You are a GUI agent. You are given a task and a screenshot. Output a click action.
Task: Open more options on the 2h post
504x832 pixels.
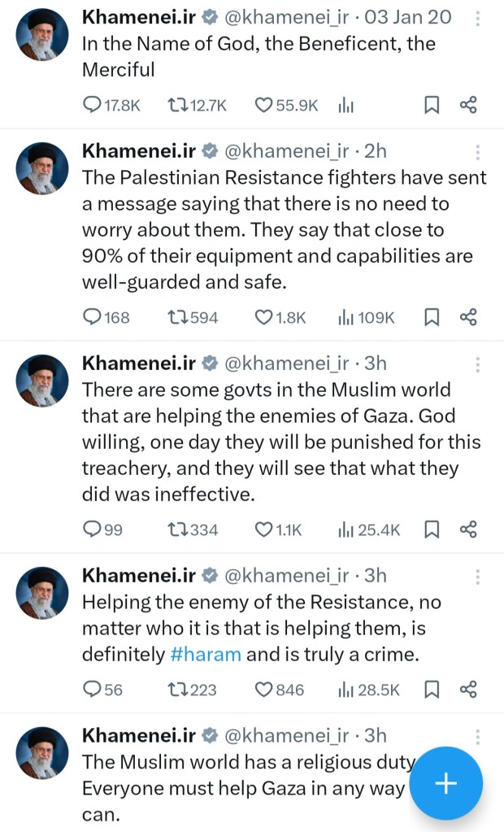(478, 152)
